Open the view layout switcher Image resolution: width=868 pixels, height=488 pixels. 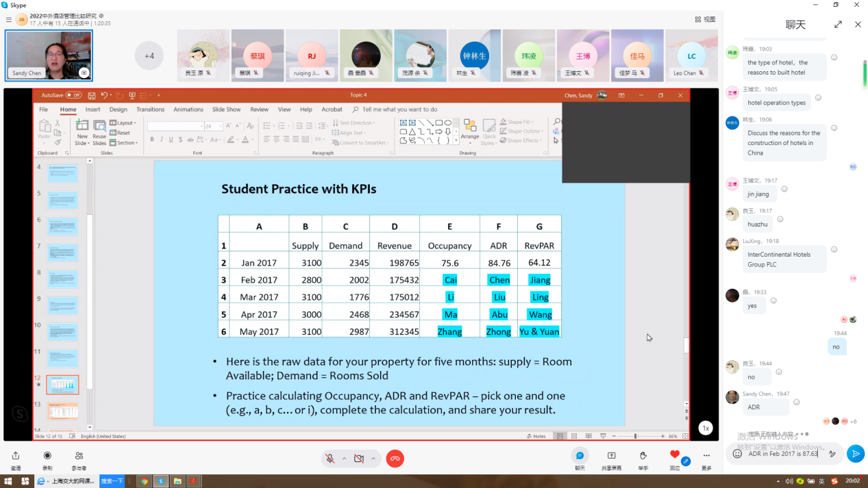705,19
